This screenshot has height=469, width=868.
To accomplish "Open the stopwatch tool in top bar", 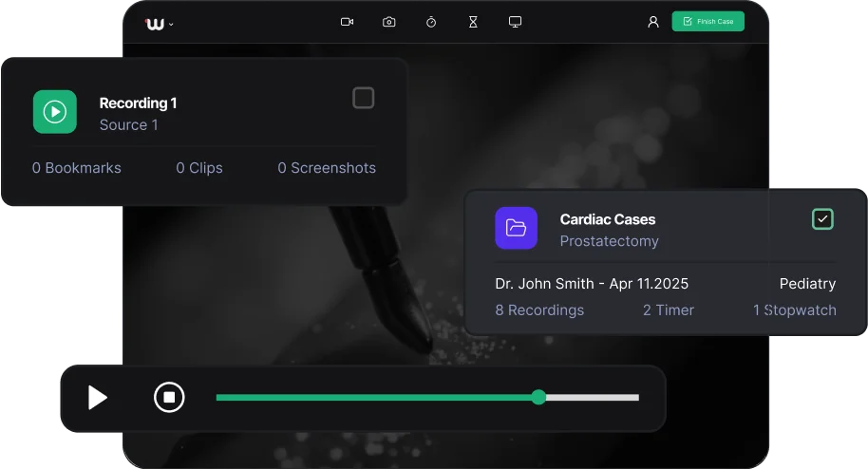I will 431,22.
